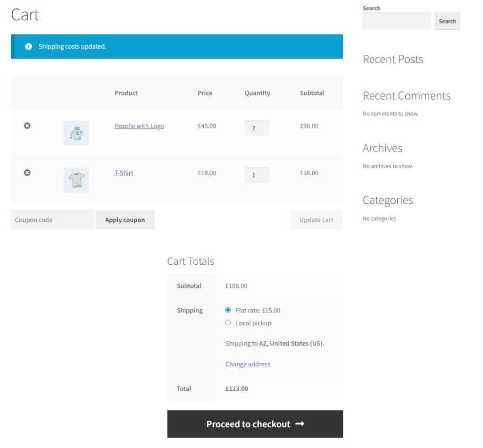Click the T-Shirt quantity field
The width and height of the screenshot is (483, 448).
tap(257, 175)
